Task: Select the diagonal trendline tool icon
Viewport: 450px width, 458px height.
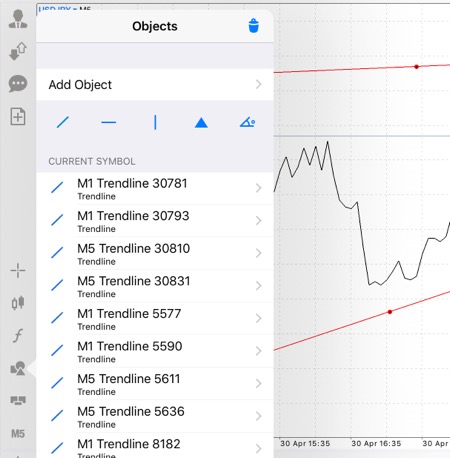Action: pos(63,122)
